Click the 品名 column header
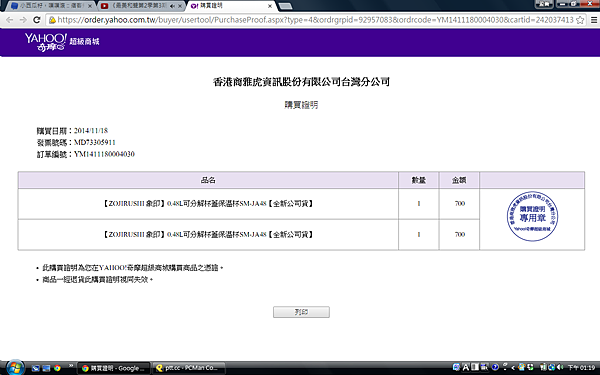Viewport: 600px width, 375px height. [x=208, y=180]
